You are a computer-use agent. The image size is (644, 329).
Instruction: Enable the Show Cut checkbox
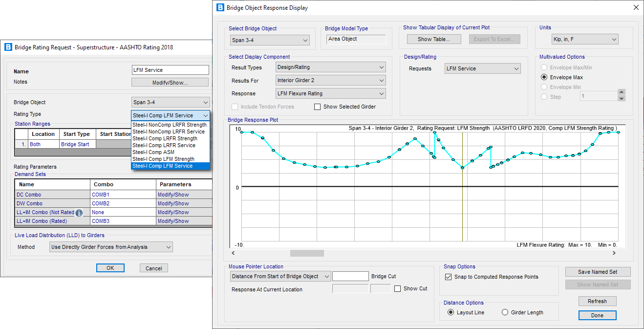pyautogui.click(x=397, y=288)
